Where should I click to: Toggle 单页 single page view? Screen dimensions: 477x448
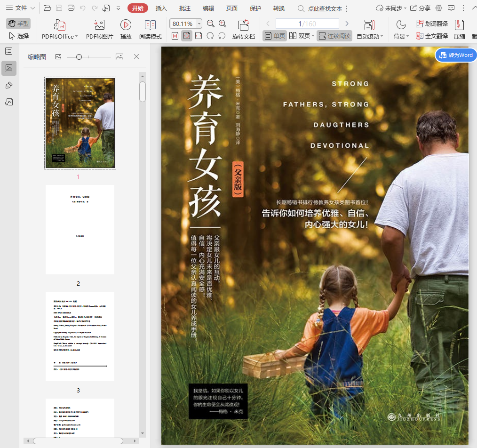coord(275,36)
